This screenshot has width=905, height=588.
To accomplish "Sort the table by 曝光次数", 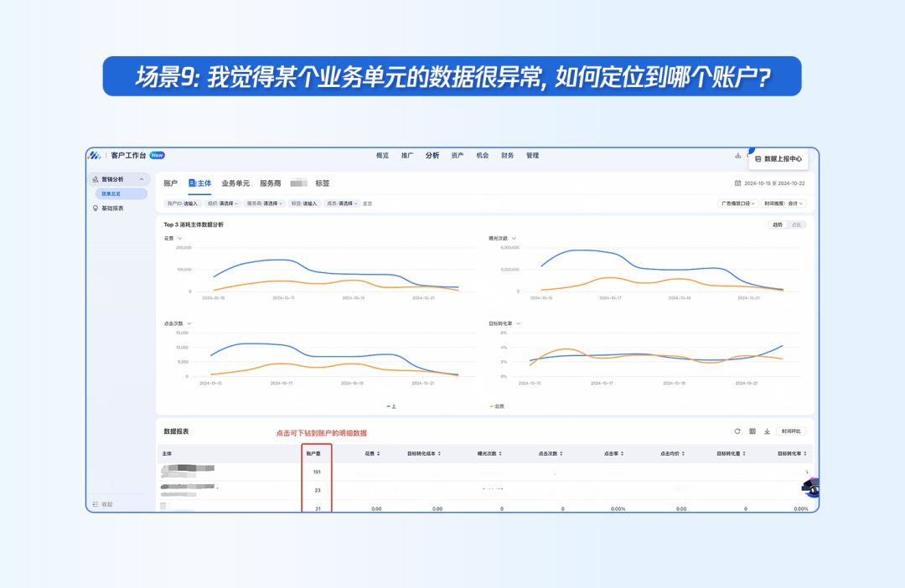I will pos(499,453).
